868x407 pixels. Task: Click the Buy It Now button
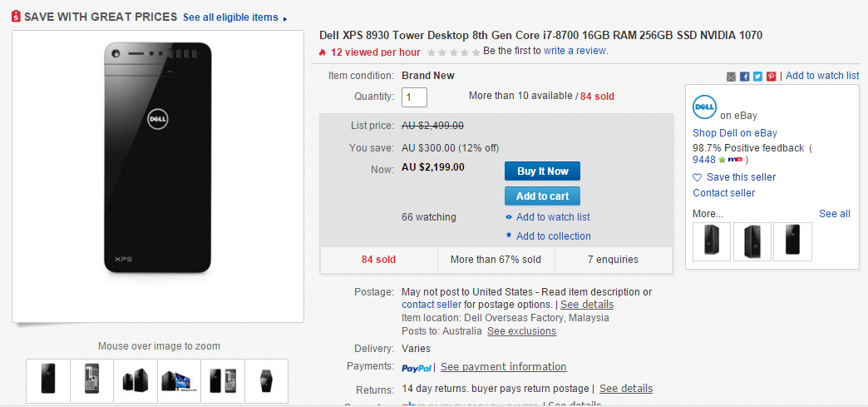point(542,171)
